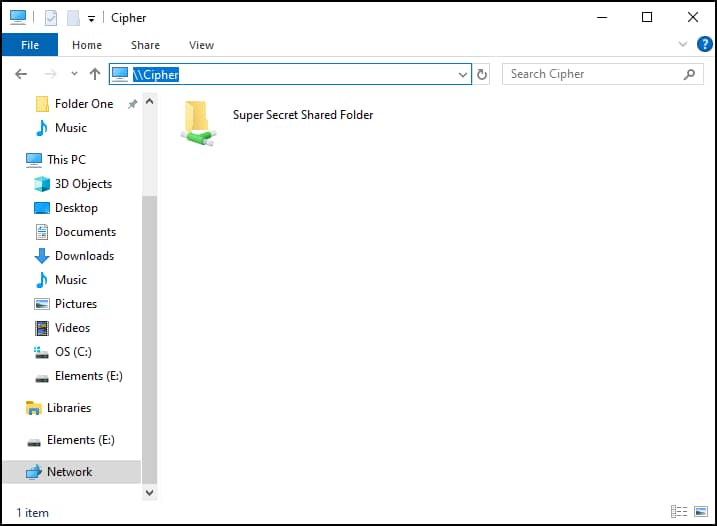Image resolution: width=717 pixels, height=526 pixels.
Task: Open Folder One in Quick access
Action: pyautogui.click(x=84, y=104)
